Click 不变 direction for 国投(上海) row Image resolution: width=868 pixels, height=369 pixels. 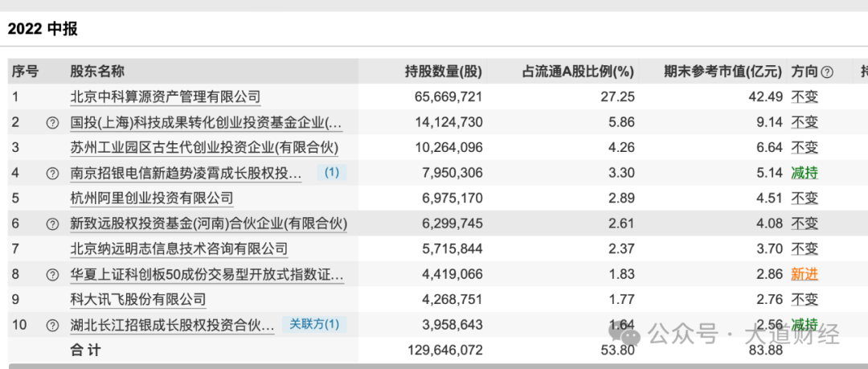805,122
